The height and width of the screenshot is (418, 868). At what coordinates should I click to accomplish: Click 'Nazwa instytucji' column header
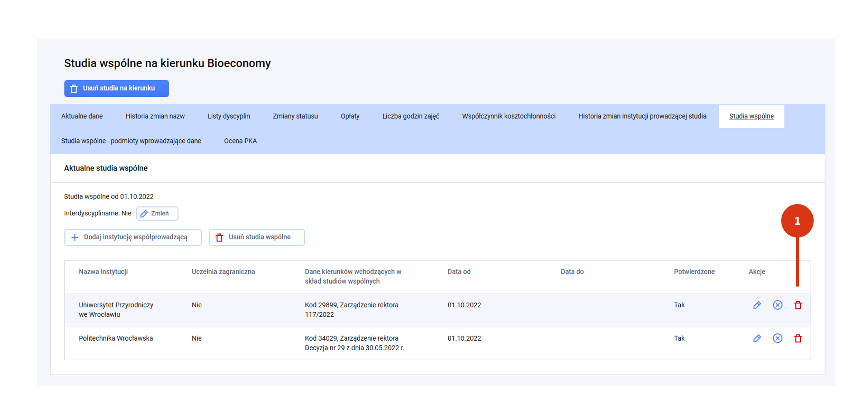[103, 272]
